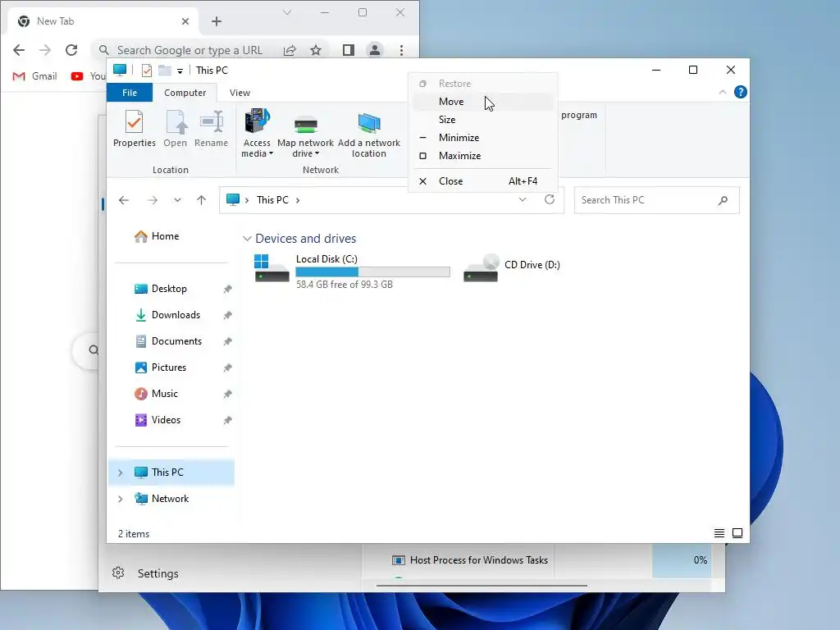Click Add a network location
Viewport: 840px width, 630px height.
[x=369, y=135]
